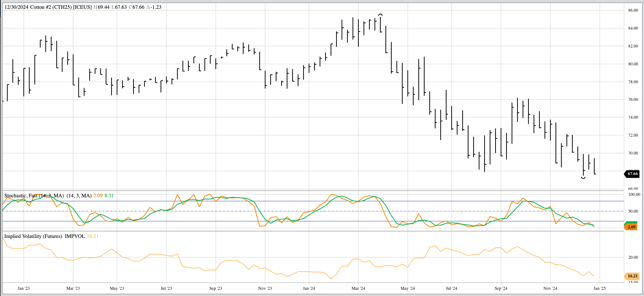Click the black 67.66 last price tag

tap(632, 174)
